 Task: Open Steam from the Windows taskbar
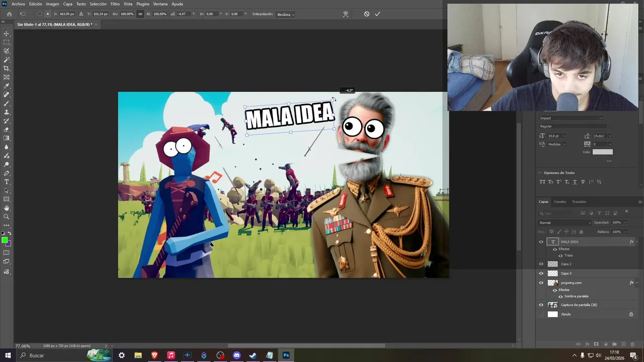pyautogui.click(x=253, y=355)
